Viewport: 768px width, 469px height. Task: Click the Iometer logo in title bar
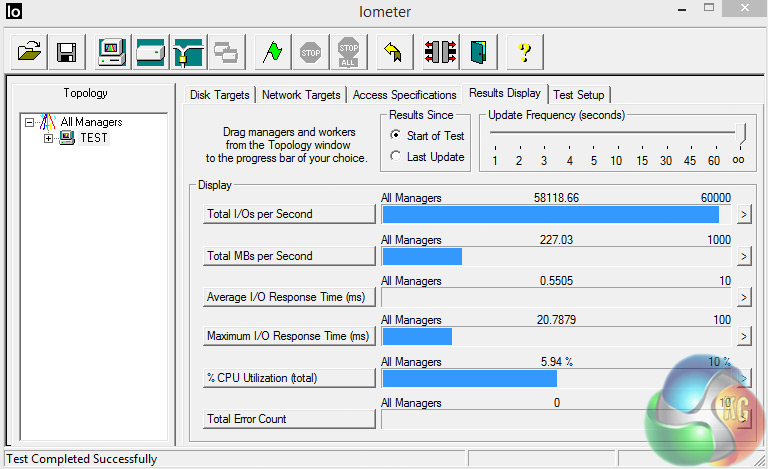[14, 11]
